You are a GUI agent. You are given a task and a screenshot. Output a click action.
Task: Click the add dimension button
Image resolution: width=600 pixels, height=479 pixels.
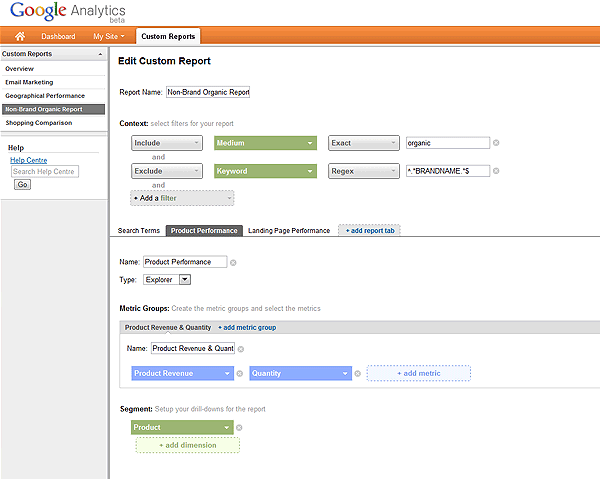tap(188, 445)
